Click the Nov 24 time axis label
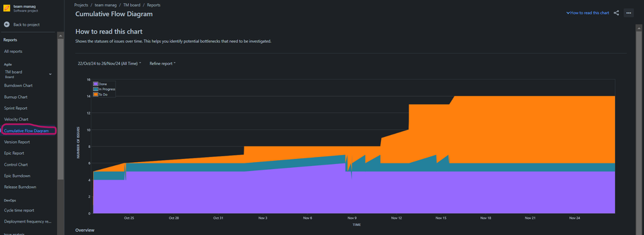Screen dimensions: 644x235 point(574,218)
